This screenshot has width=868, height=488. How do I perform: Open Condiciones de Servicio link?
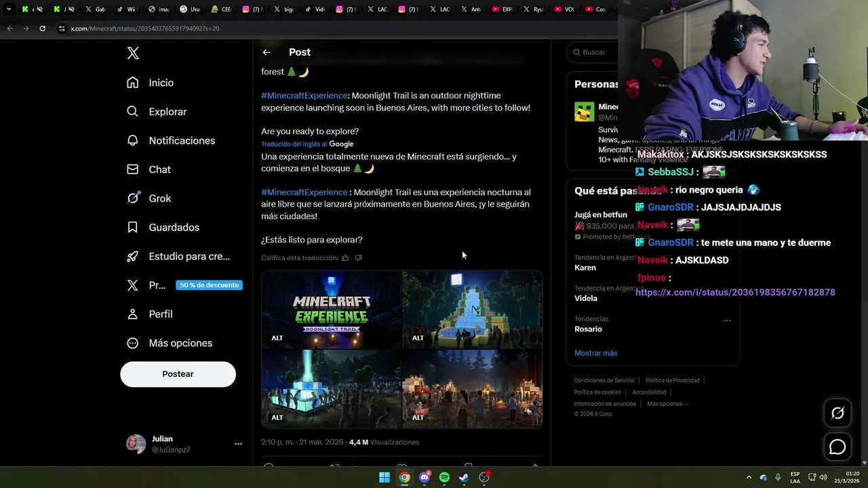[x=604, y=381]
